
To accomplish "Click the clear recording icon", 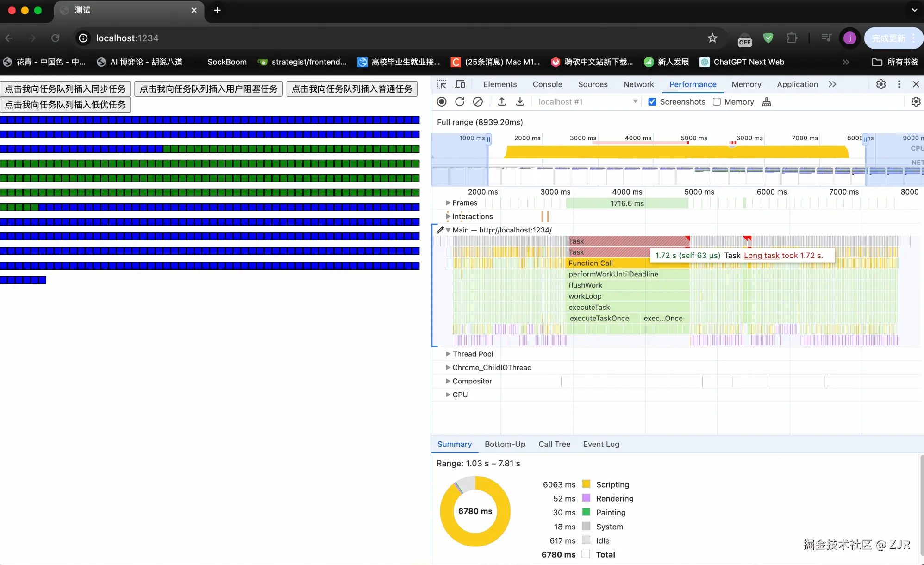I will click(x=478, y=102).
